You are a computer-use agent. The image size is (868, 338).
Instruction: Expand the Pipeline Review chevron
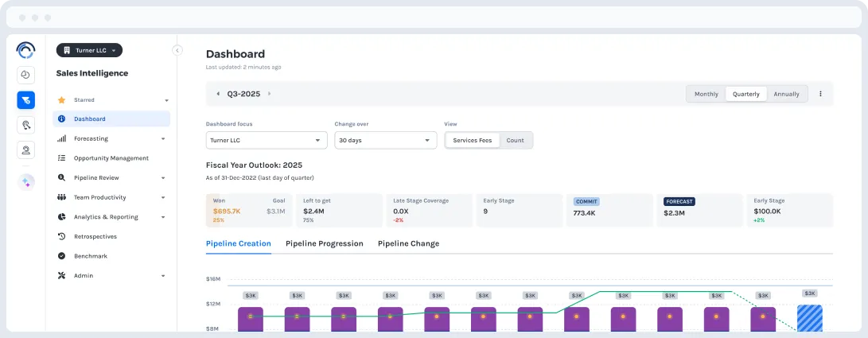[x=163, y=178]
